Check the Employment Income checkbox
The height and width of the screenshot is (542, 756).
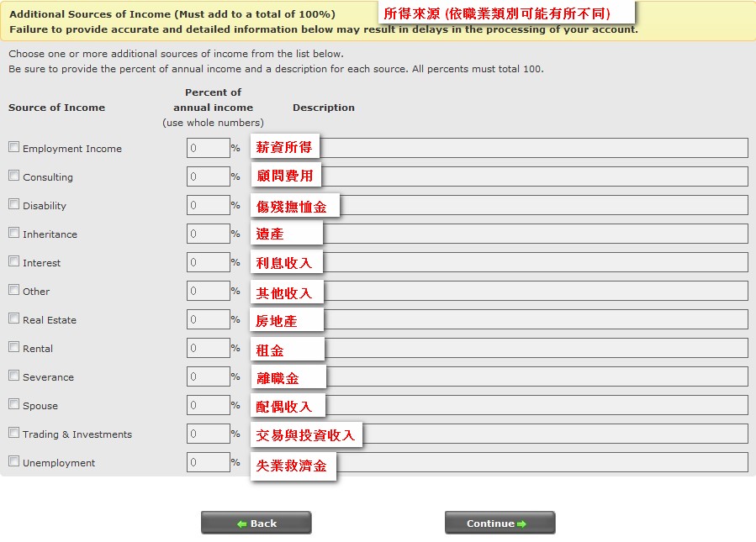click(14, 147)
